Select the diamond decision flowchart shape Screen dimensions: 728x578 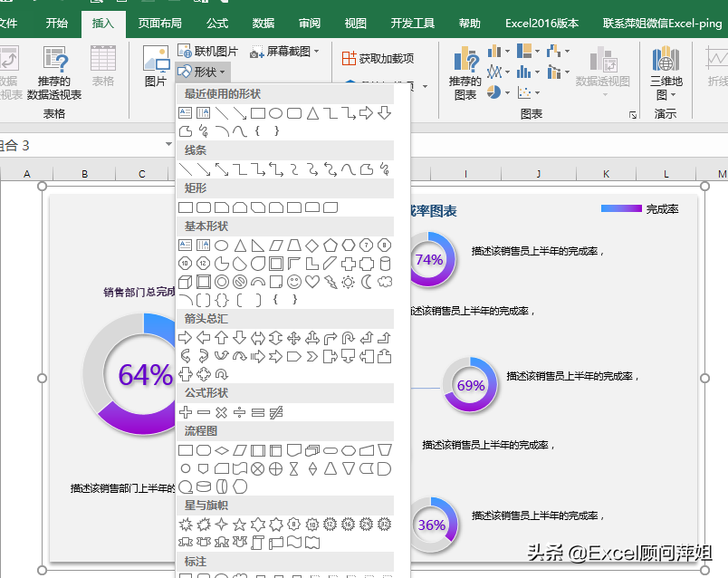tap(222, 450)
